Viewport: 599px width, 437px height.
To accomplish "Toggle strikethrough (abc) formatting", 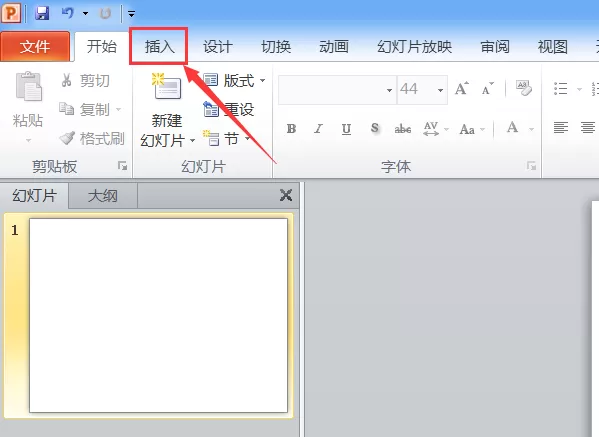I will (403, 129).
